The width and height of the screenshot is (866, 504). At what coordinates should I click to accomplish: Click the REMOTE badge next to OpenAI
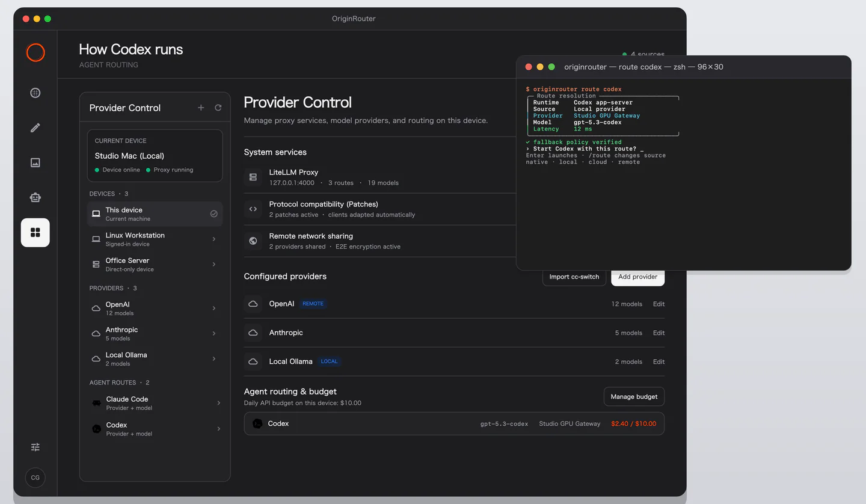313,304
